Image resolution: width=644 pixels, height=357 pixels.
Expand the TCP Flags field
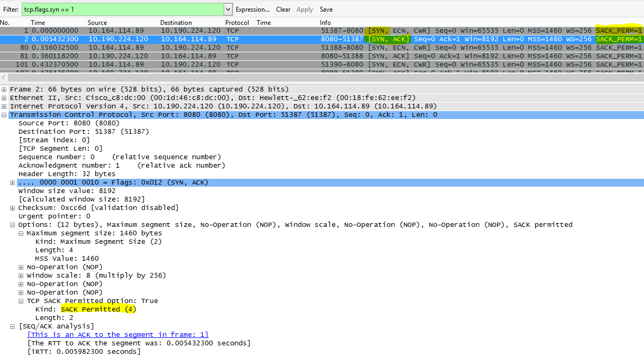pos(12,182)
